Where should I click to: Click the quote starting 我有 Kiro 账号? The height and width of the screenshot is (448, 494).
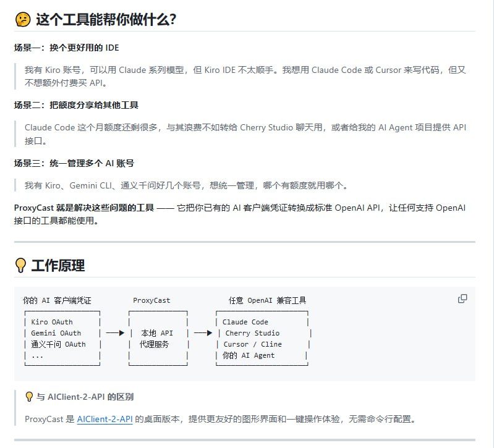[x=245, y=76]
